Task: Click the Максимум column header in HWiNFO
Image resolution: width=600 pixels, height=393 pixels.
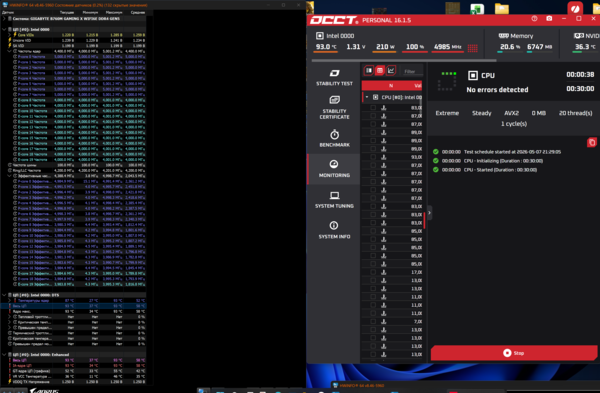Action: coord(114,12)
